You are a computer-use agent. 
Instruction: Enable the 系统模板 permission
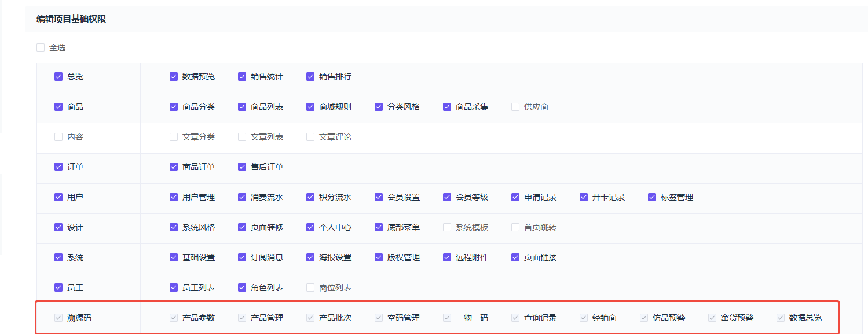[447, 227]
